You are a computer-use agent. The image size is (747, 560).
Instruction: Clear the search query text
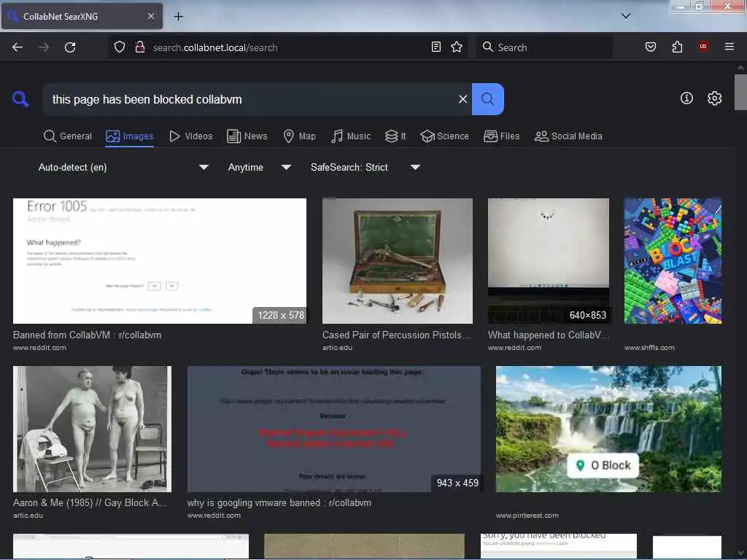(462, 99)
